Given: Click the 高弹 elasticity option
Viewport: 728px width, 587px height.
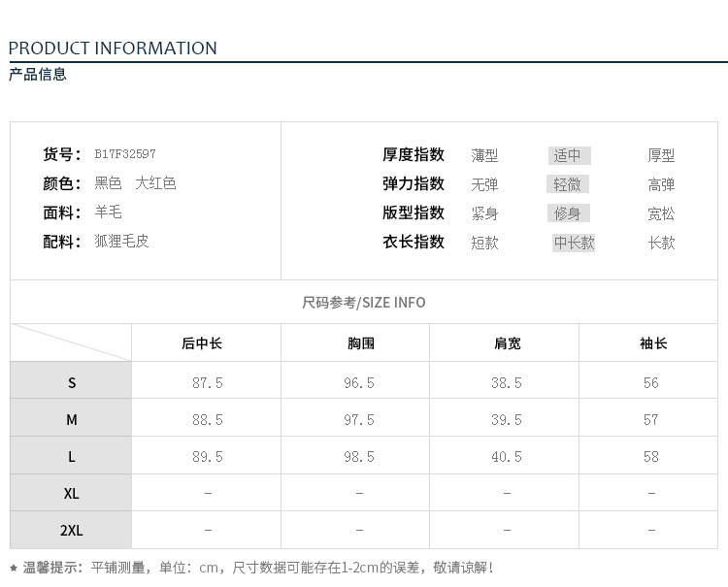Looking at the screenshot, I should [661, 184].
